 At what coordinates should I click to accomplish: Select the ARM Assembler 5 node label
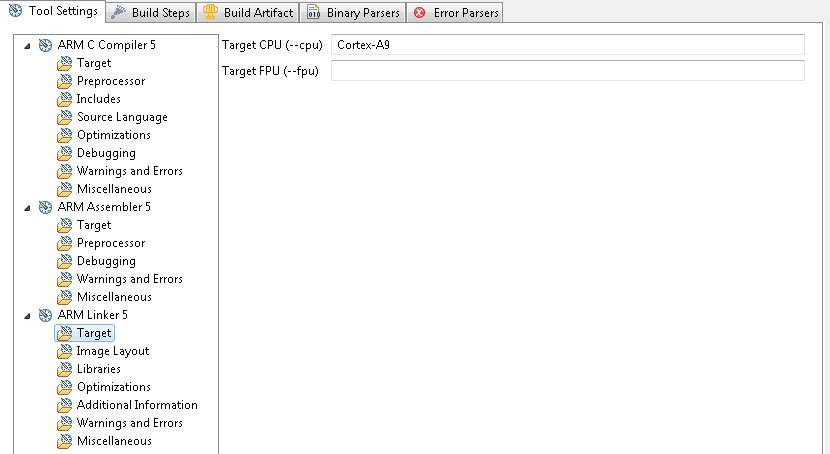(104, 207)
